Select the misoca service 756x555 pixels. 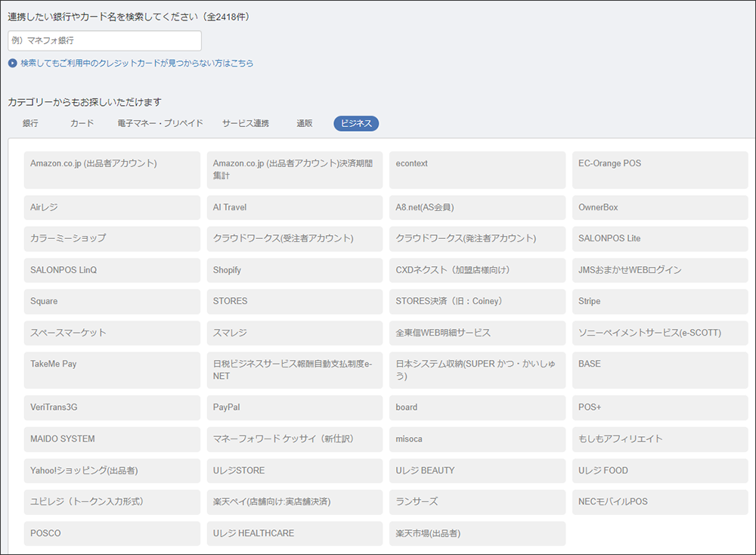[477, 439]
